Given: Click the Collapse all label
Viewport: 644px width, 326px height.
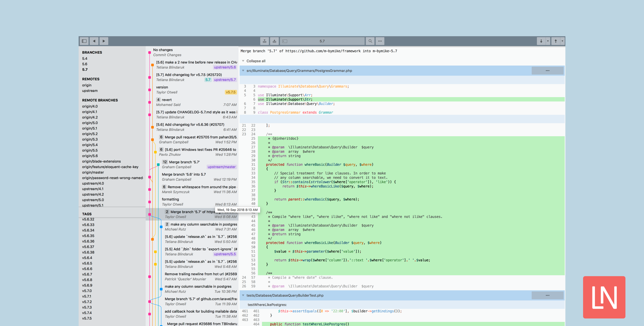Looking at the screenshot, I should point(256,61).
